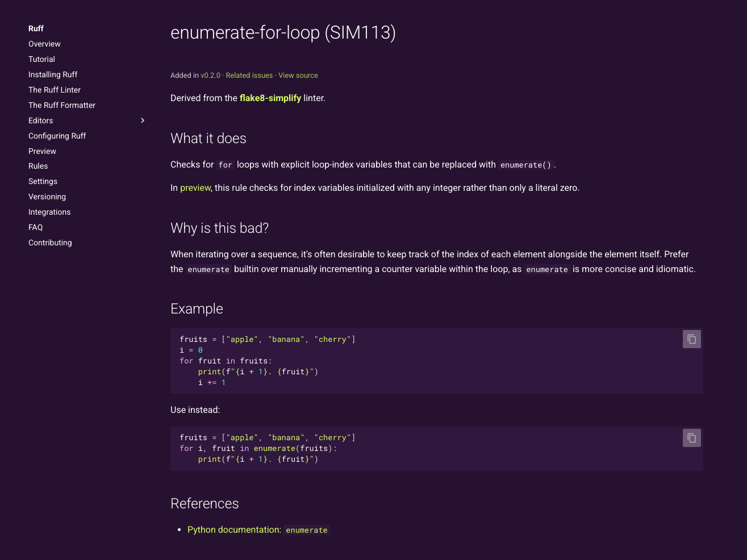Click the 'i += 1' code line
This screenshot has height=560, width=747.
(212, 382)
